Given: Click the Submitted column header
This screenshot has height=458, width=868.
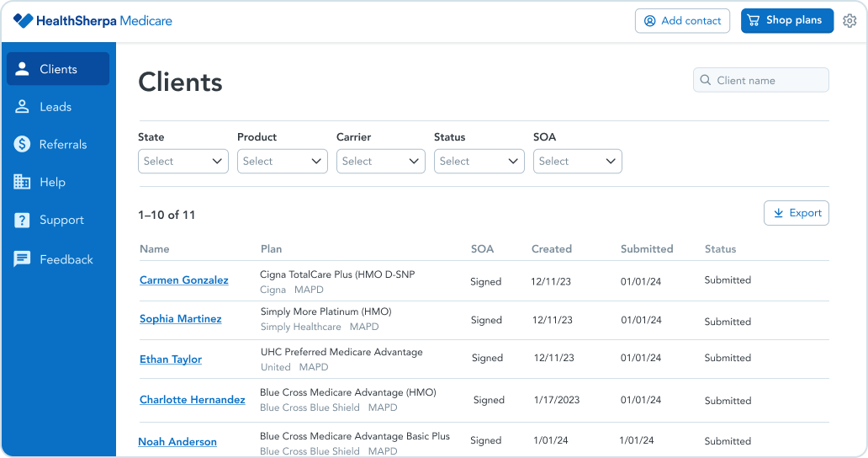Looking at the screenshot, I should [647, 248].
